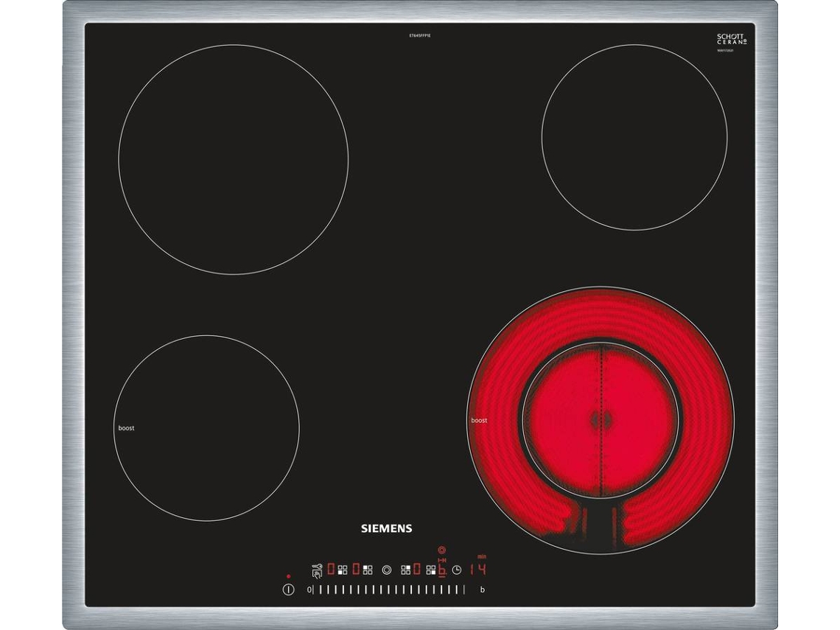Select the front-right cooking zone icon
This screenshot has width=840, height=630.
click(x=431, y=570)
